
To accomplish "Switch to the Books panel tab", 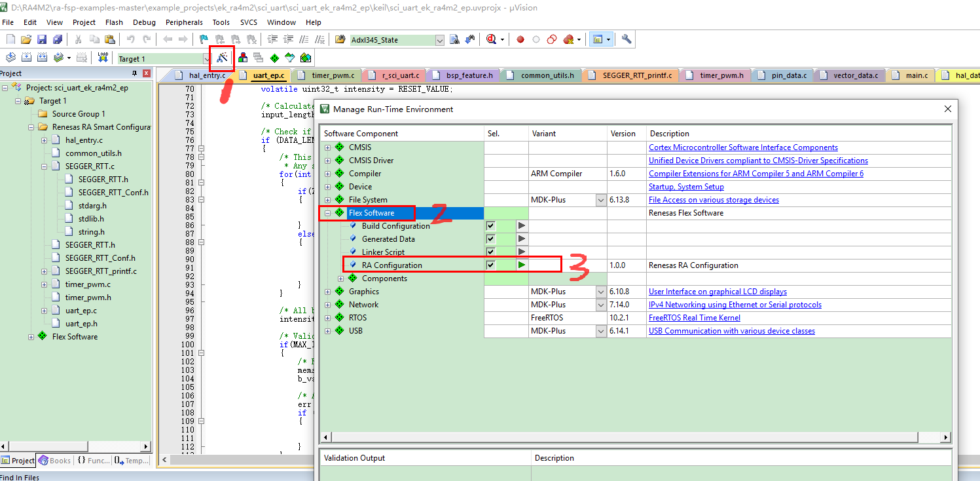I will 54,461.
